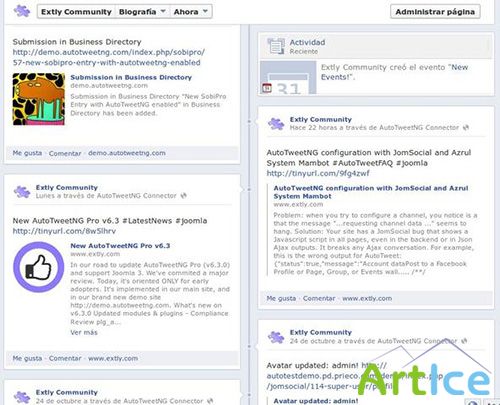Screen dimensions: 500x405
Task: Open Extly Community name on right 24 de octubre post
Action: [x=321, y=332]
